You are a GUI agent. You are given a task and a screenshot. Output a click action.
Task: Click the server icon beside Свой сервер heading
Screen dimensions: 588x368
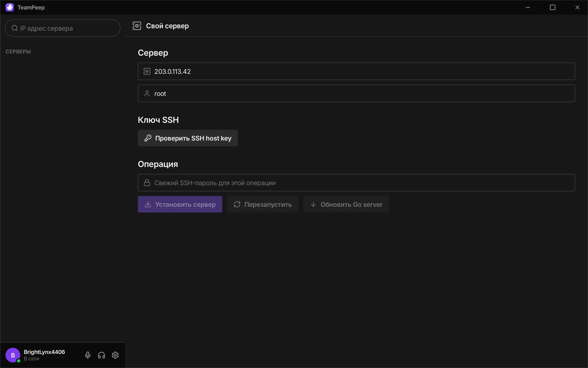point(137,26)
